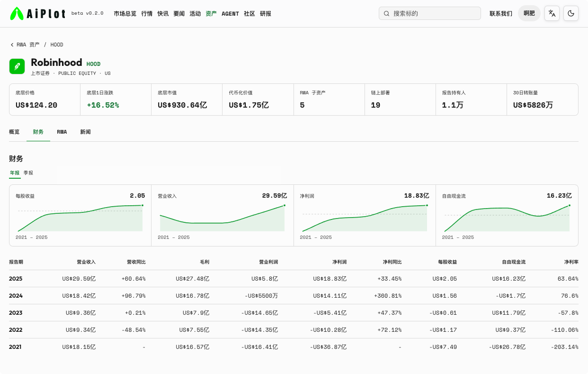Click the HOOD ticker label beside Robinhood
This screenshot has height=374, width=588.
pyautogui.click(x=93, y=64)
